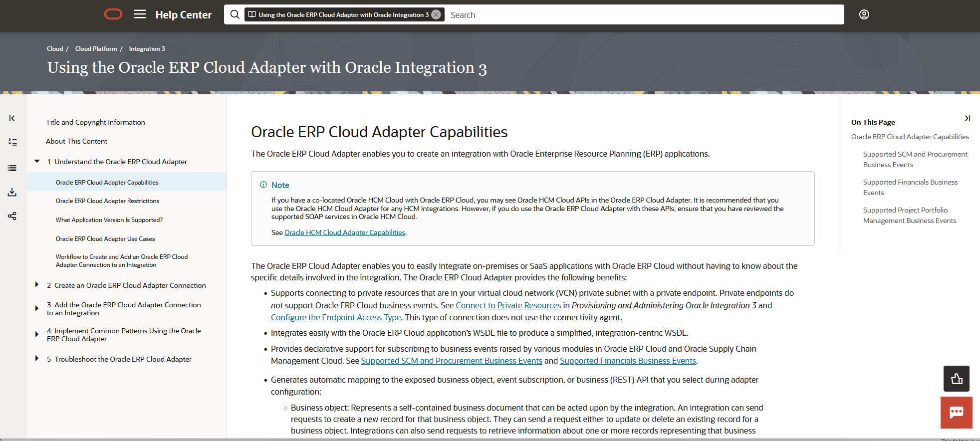Open the hamburger navigation menu
This screenshot has height=441, width=980.
pos(140,14)
